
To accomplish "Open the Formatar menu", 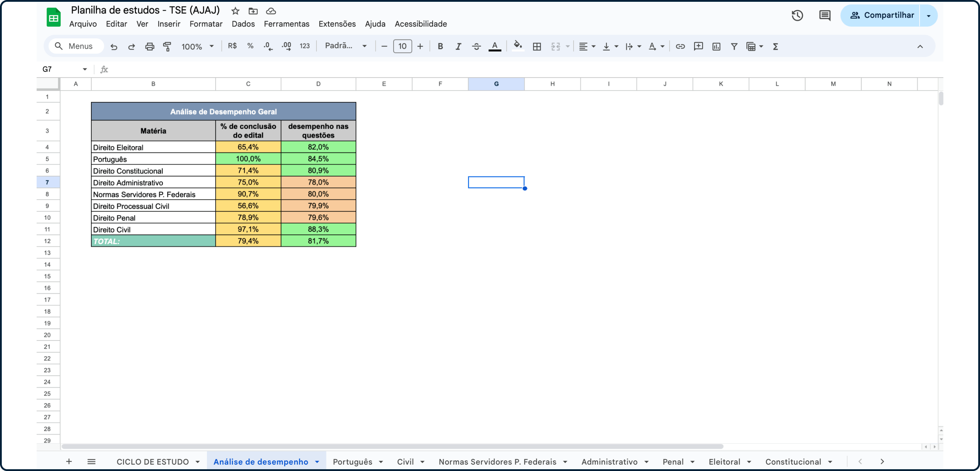I will [x=206, y=24].
